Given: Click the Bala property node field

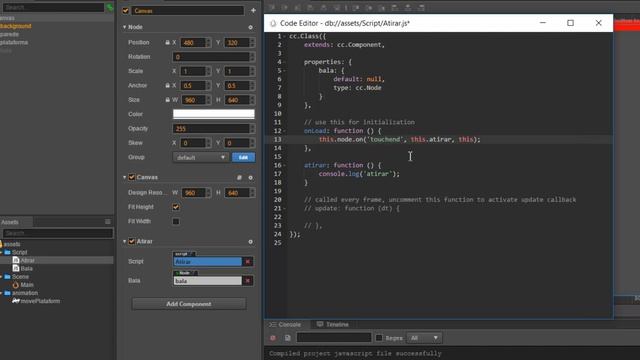Looking at the screenshot, I should (207, 281).
